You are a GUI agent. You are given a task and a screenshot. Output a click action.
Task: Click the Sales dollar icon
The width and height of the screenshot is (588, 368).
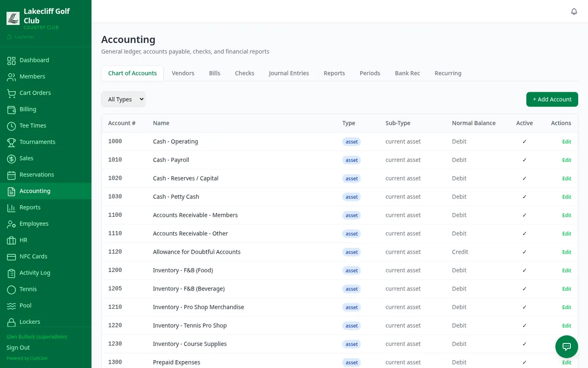point(11,158)
